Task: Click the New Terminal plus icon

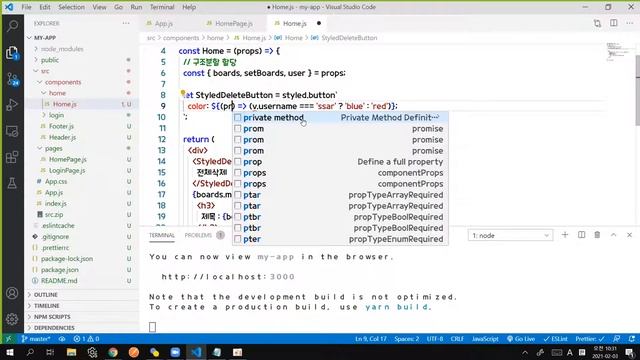Action: pyautogui.click(x=565, y=235)
